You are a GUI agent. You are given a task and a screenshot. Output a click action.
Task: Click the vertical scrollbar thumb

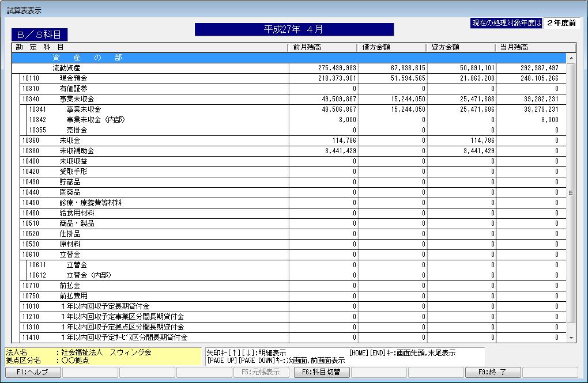pos(571,193)
